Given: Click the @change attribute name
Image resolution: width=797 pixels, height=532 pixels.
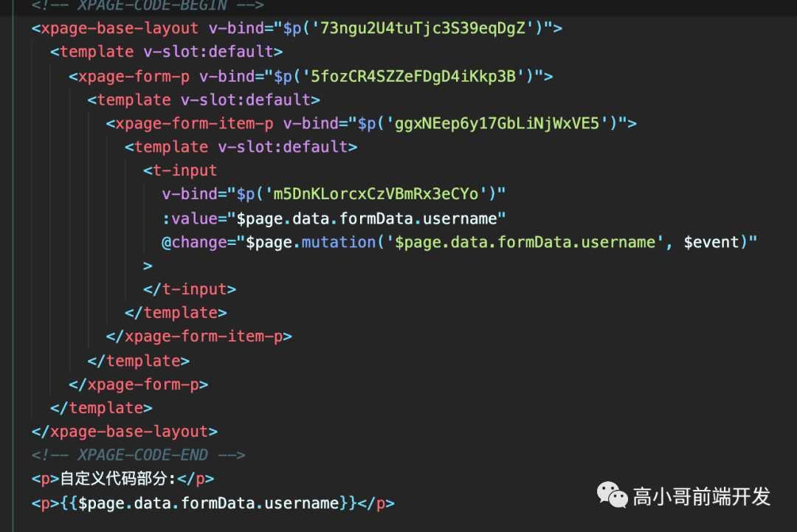Looking at the screenshot, I should (194, 242).
